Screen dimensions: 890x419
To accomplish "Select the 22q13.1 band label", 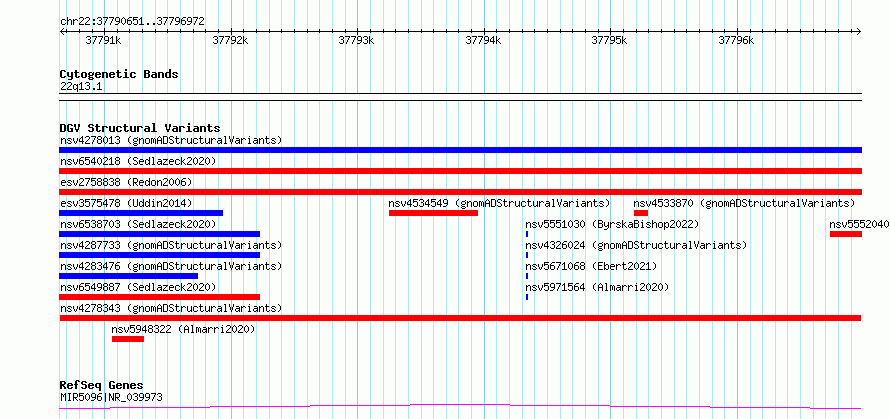I will 81,87.
